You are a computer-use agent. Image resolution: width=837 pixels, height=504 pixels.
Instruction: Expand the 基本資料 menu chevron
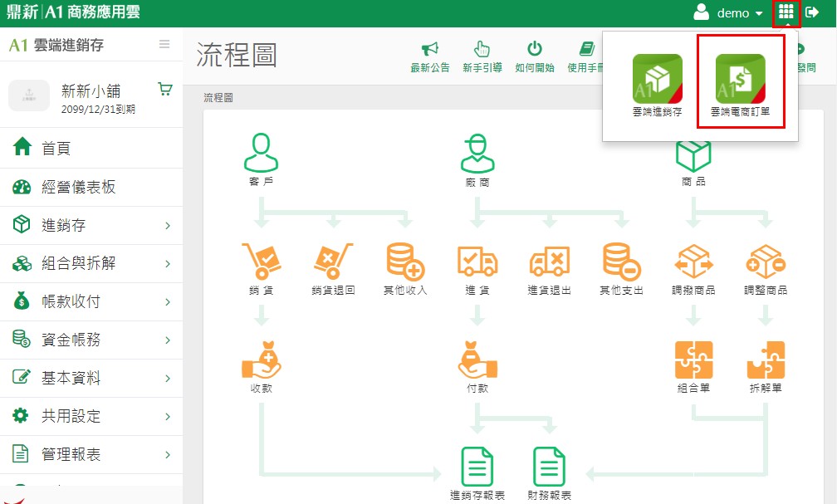[168, 379]
